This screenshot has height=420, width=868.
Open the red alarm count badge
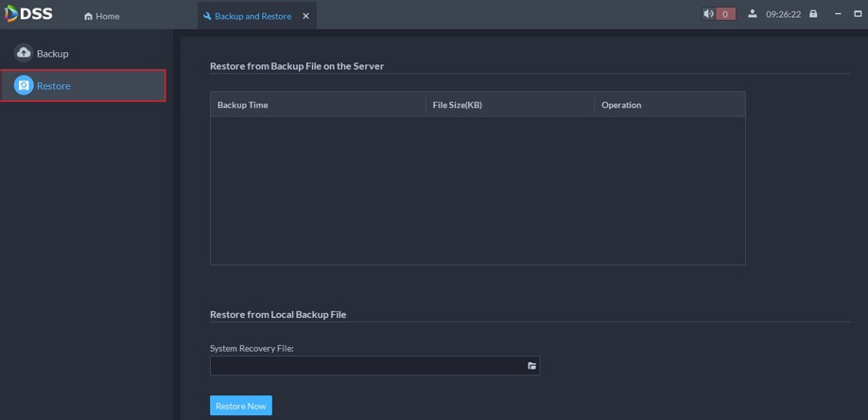point(725,14)
